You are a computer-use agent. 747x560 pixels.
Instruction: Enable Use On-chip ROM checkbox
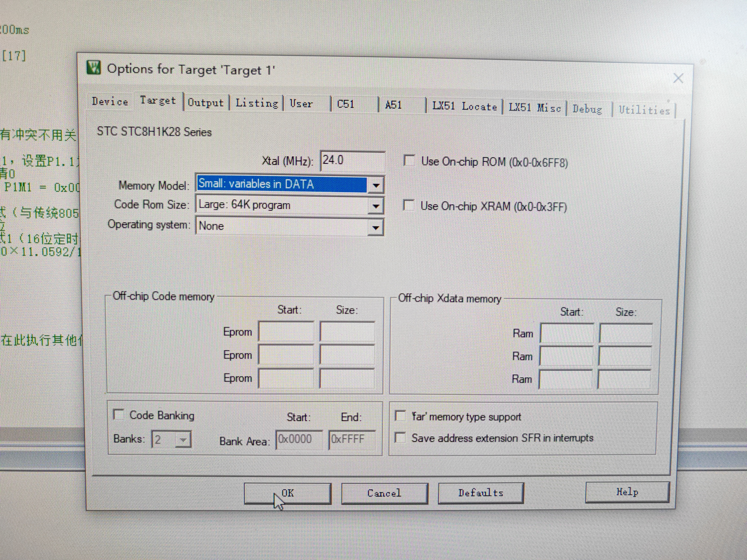point(409,160)
